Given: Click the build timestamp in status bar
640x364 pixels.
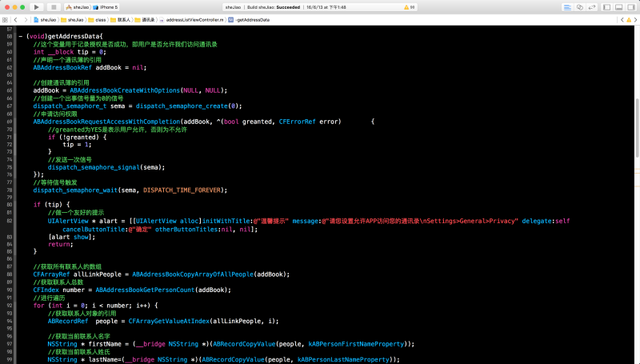Looking at the screenshot, I should pos(326,7).
